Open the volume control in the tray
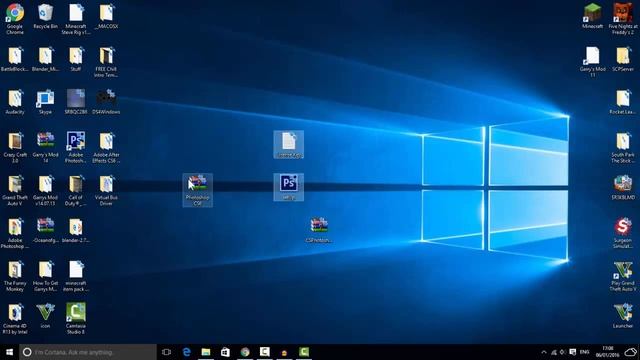 [563, 352]
